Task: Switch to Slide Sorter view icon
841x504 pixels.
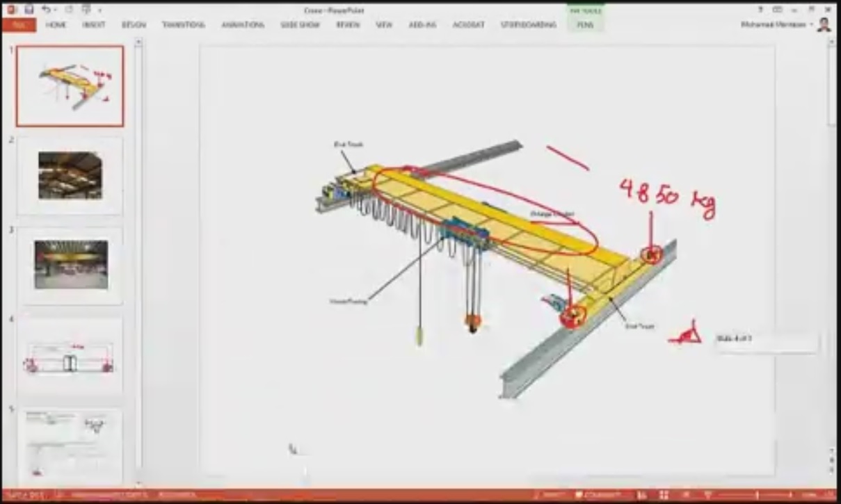Action: pyautogui.click(x=664, y=495)
